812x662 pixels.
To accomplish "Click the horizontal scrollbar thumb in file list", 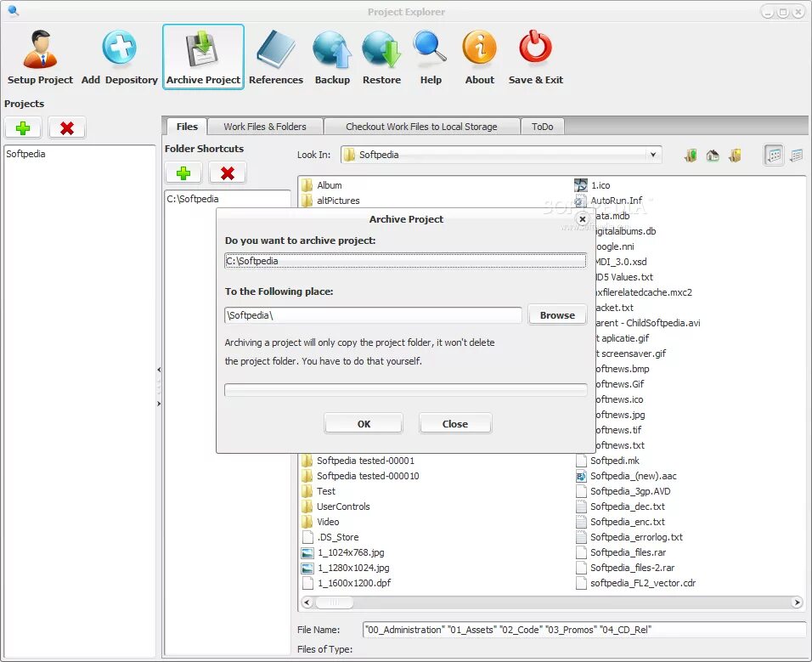I will [335, 603].
